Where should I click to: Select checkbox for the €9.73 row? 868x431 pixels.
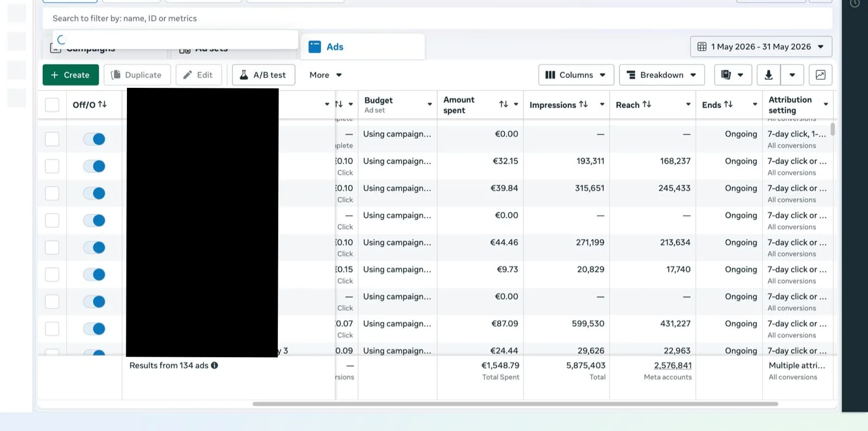pos(52,275)
